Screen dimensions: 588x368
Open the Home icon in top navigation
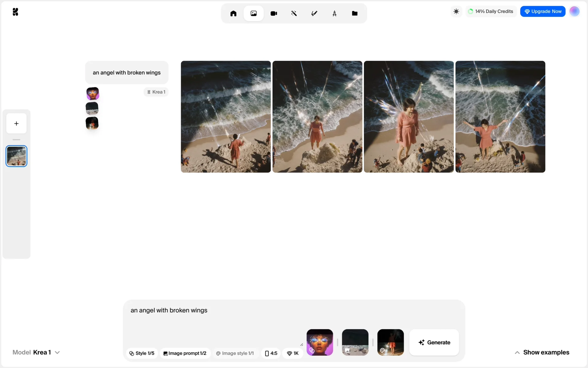click(x=233, y=13)
